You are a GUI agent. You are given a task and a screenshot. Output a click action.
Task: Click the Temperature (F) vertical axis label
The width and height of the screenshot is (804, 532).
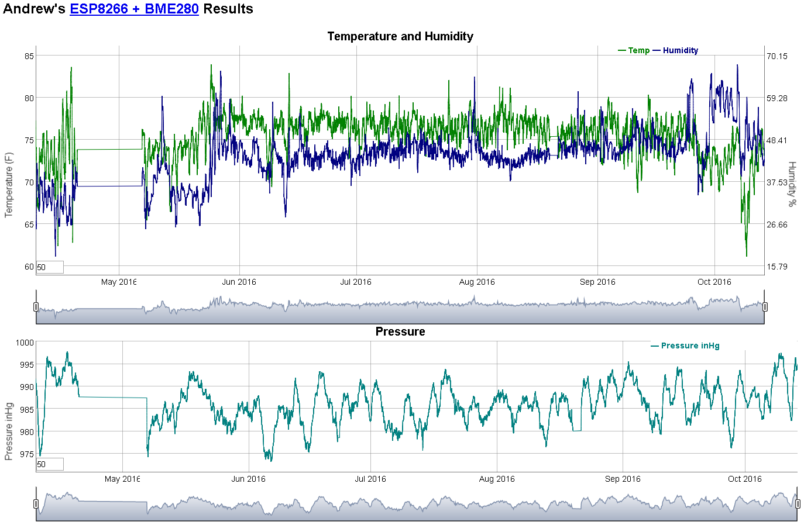coord(9,185)
